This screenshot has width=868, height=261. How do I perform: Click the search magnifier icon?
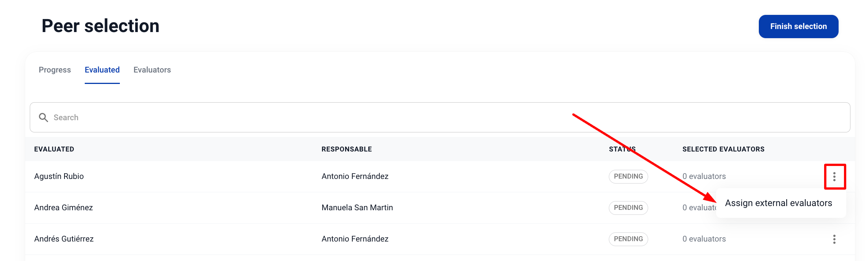pyautogui.click(x=44, y=118)
